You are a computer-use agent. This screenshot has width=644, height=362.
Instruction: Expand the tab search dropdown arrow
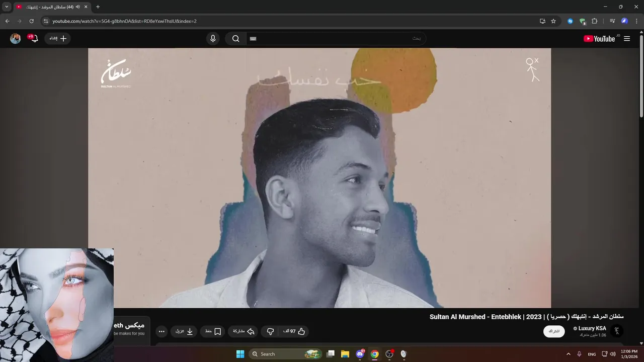tap(7, 7)
